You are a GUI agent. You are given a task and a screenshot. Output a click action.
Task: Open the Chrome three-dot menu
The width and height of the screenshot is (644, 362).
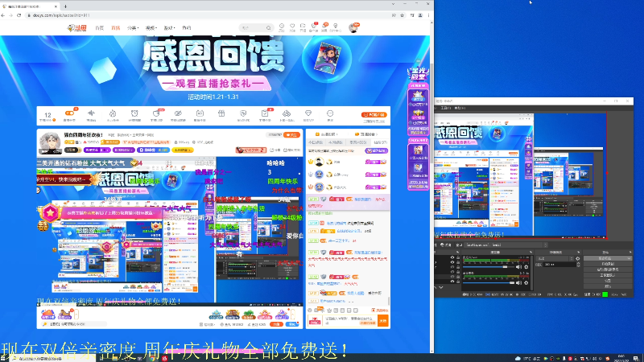pyautogui.click(x=428, y=15)
